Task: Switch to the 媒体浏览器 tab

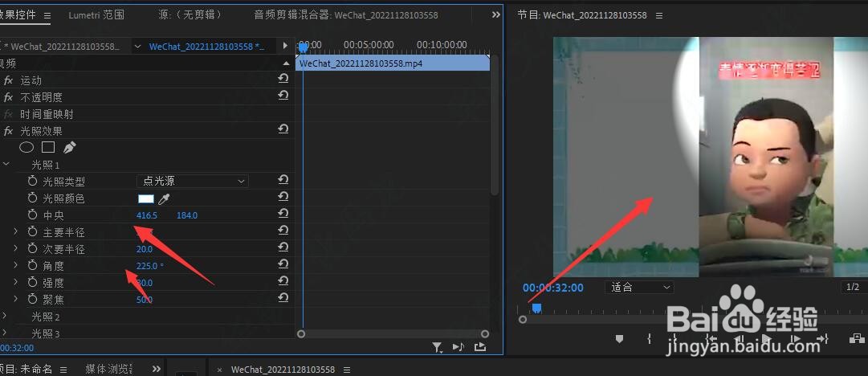Action: coord(109,369)
